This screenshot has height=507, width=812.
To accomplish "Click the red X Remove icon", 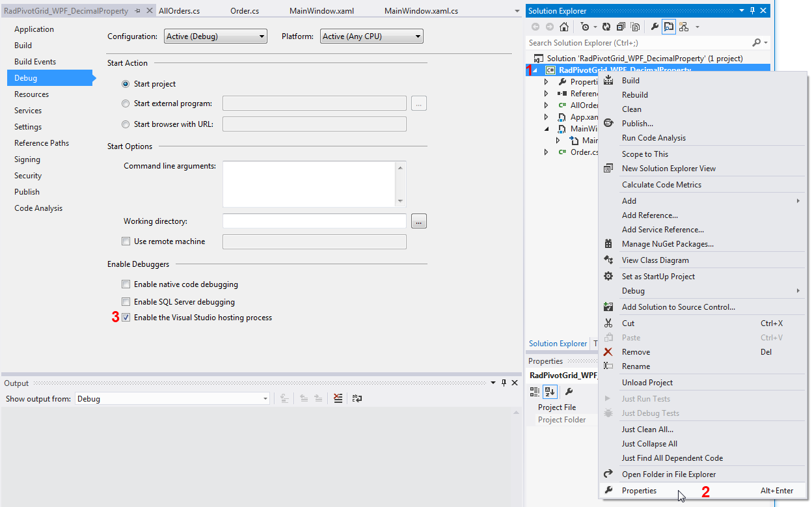I will 608,351.
